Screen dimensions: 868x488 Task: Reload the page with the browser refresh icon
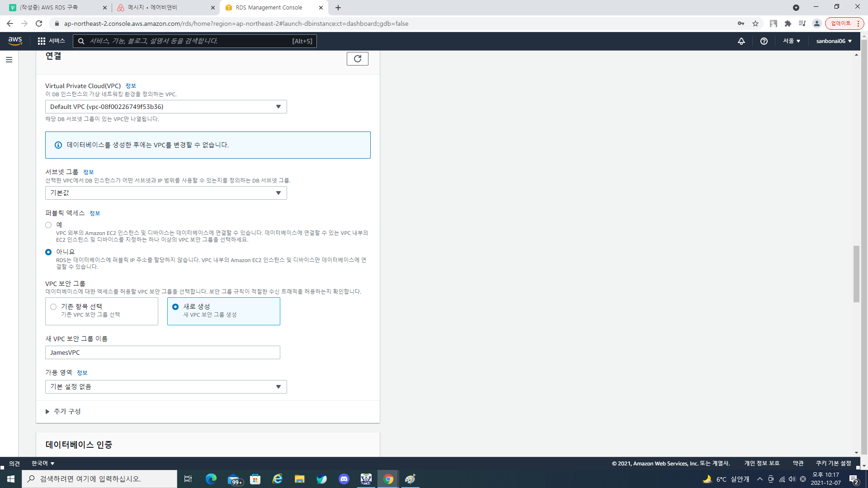(x=39, y=23)
